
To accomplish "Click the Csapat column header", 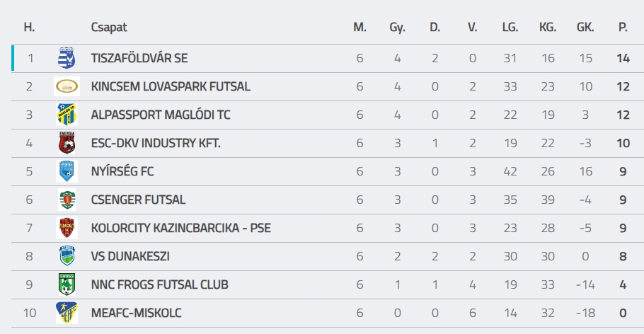I will pyautogui.click(x=109, y=28).
